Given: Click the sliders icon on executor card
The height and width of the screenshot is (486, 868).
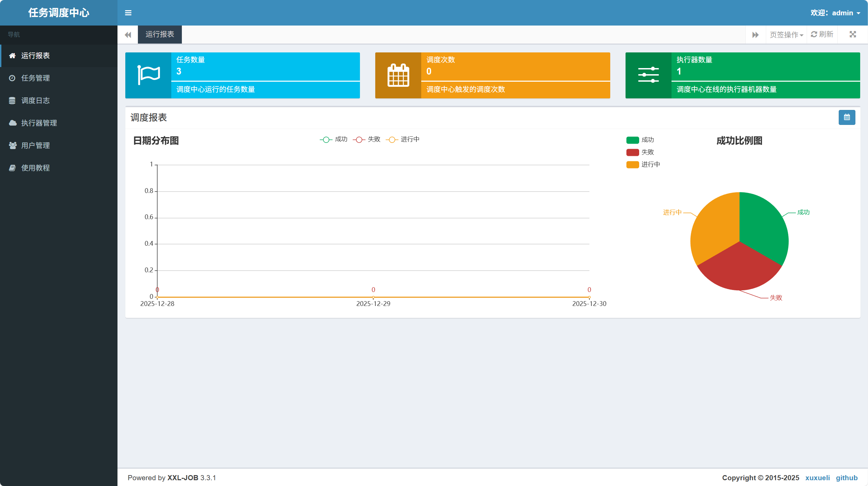Looking at the screenshot, I should [x=648, y=75].
